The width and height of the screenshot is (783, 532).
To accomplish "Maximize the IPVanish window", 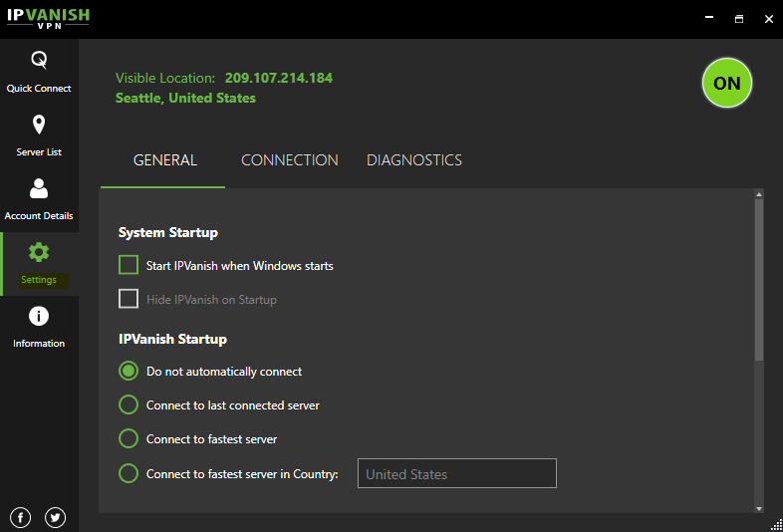I will tap(739, 19).
